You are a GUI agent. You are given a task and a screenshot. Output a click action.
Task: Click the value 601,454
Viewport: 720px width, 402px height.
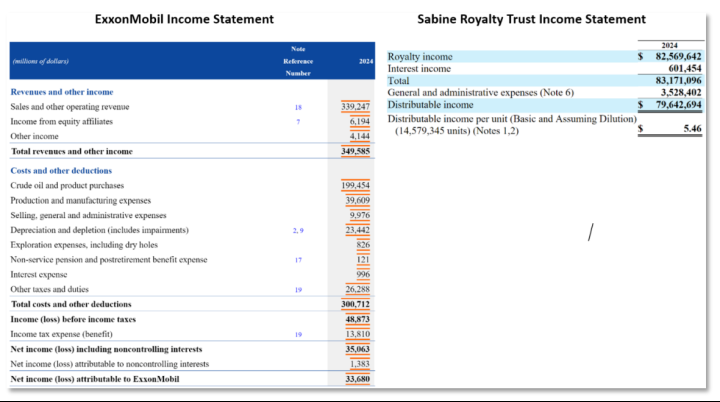click(x=685, y=68)
